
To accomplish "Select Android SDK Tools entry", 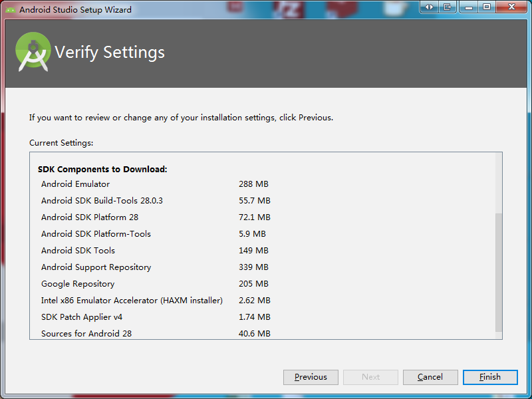I will (x=78, y=251).
